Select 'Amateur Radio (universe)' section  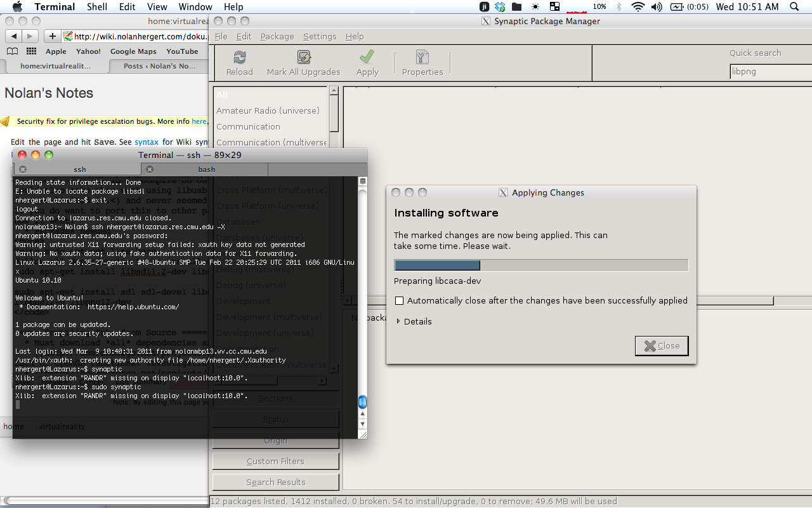271,110
